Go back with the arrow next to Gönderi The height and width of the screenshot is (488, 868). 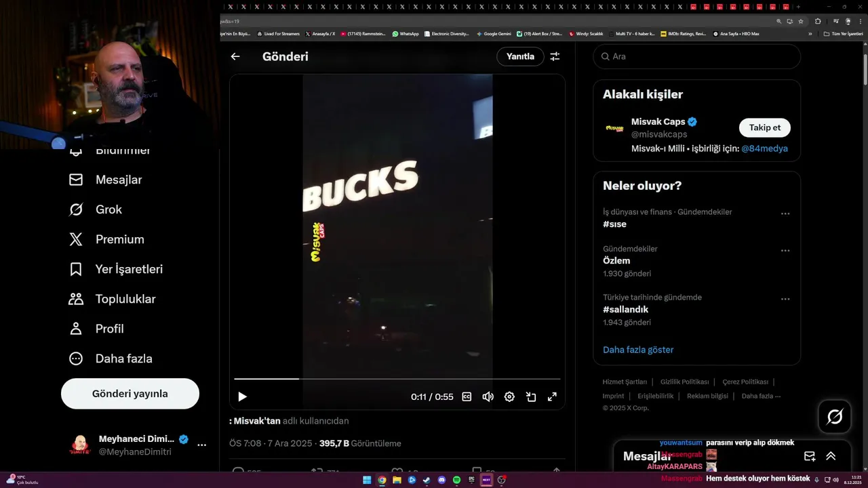(235, 56)
